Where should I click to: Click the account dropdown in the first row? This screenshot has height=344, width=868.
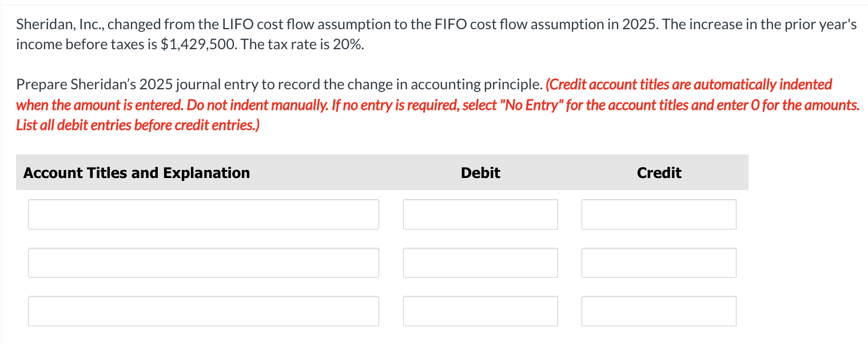(x=203, y=214)
